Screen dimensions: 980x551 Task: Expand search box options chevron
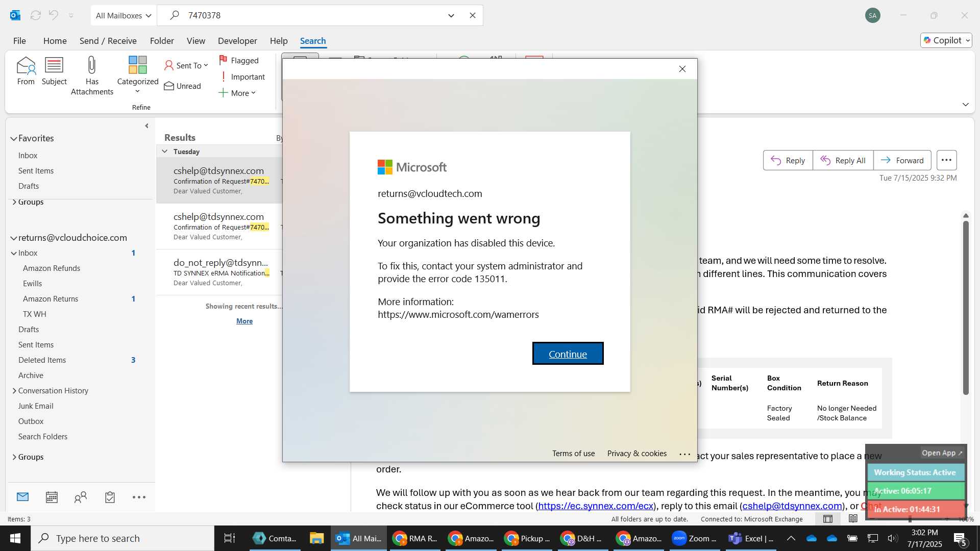point(451,15)
